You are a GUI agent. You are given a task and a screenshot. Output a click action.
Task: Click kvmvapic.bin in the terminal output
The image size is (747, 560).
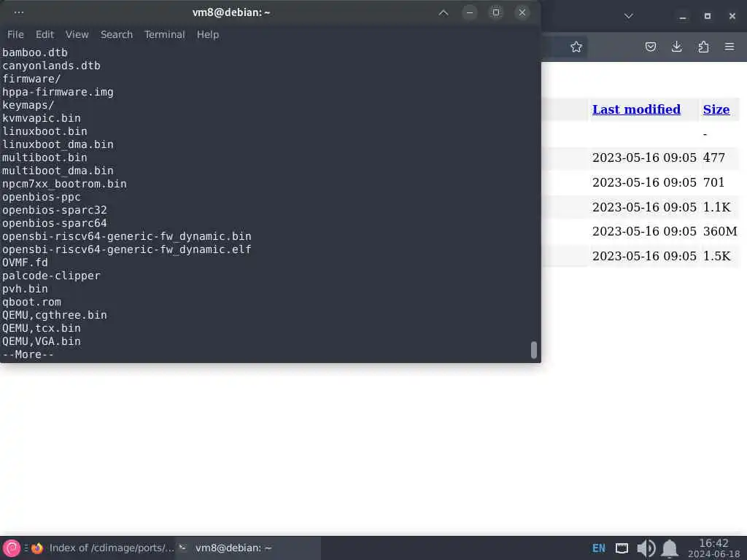pos(42,118)
